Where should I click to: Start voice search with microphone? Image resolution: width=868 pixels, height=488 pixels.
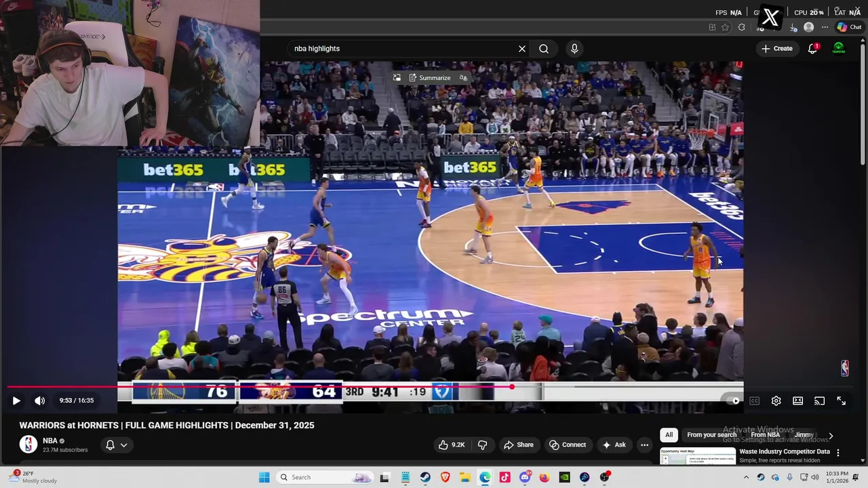coord(574,49)
